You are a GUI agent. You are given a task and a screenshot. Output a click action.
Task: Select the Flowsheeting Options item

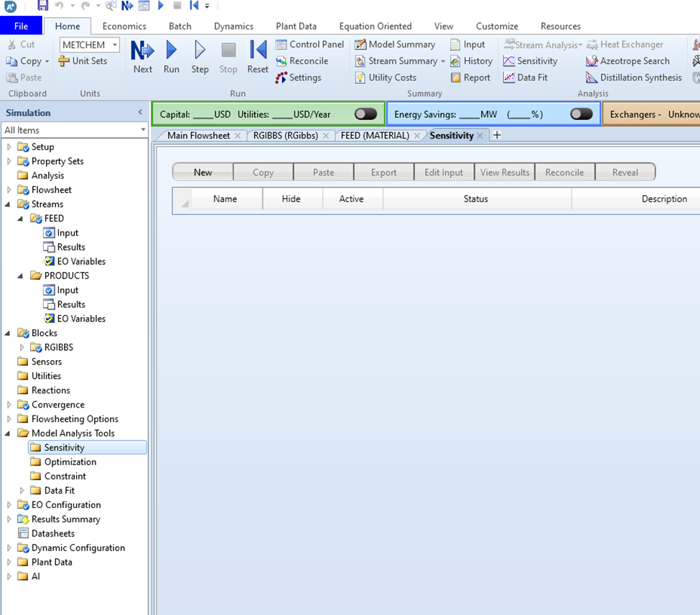coord(68,418)
